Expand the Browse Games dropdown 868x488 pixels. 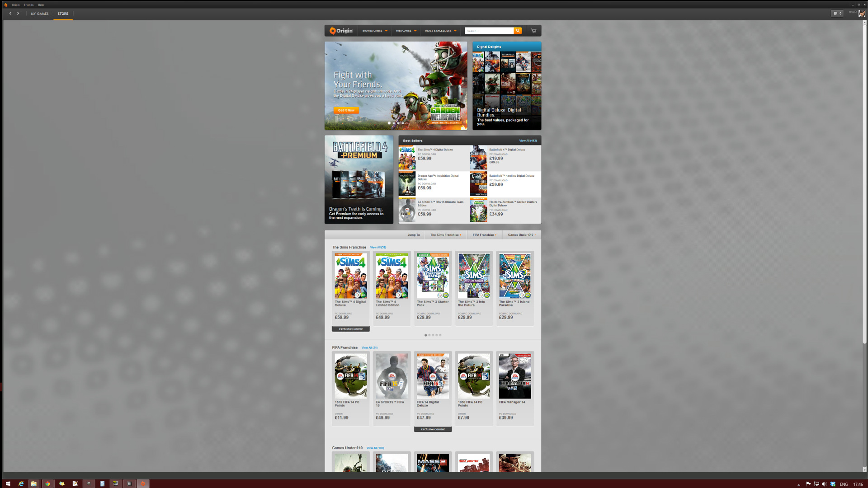tap(375, 31)
